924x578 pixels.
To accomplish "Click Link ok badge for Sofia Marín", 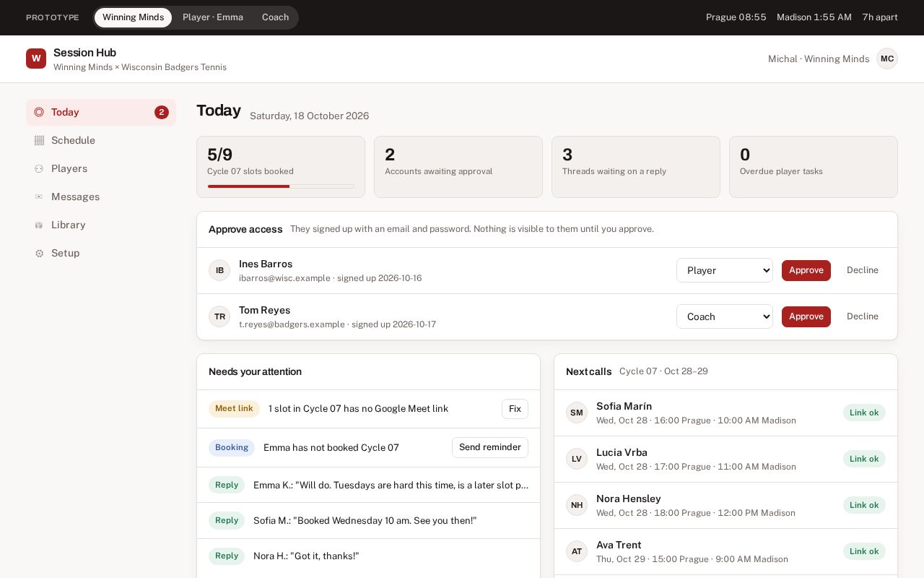I will point(864,413).
